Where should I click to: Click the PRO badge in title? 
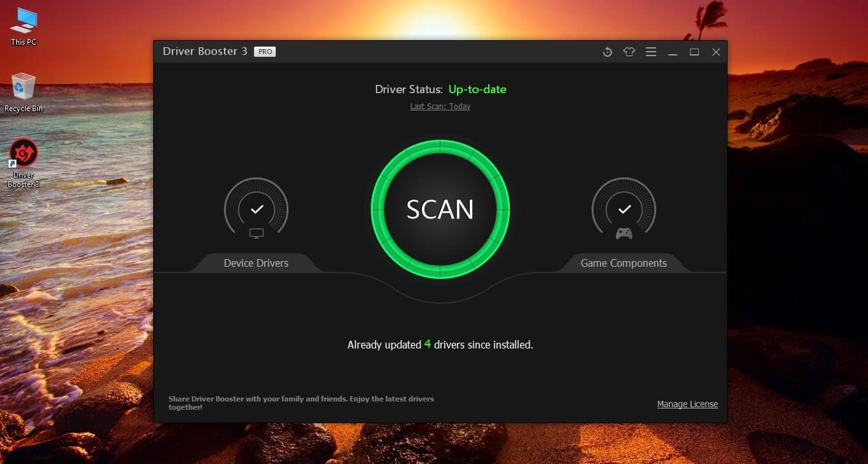265,52
